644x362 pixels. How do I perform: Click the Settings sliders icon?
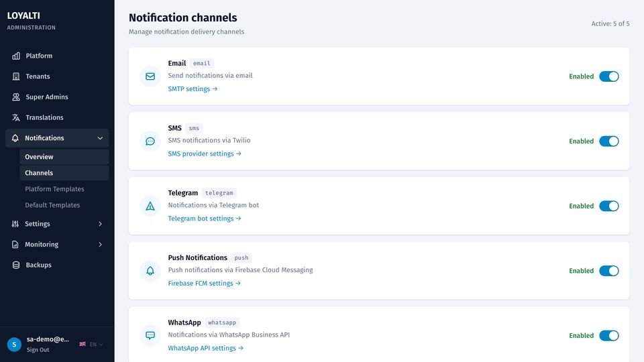pyautogui.click(x=15, y=224)
